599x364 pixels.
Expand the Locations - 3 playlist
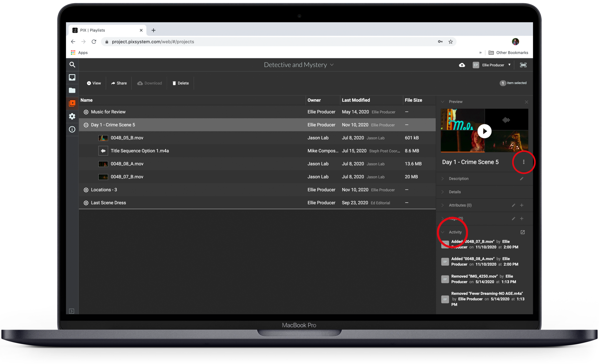(86, 190)
